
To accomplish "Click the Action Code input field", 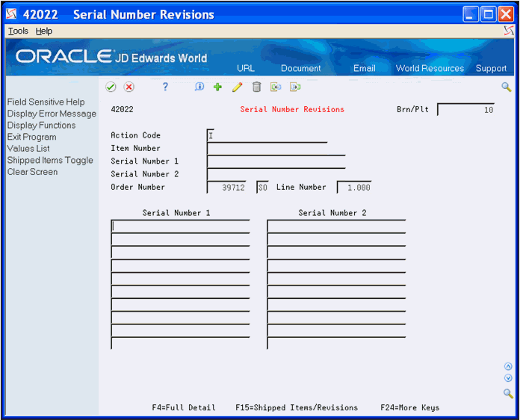I will pos(211,135).
